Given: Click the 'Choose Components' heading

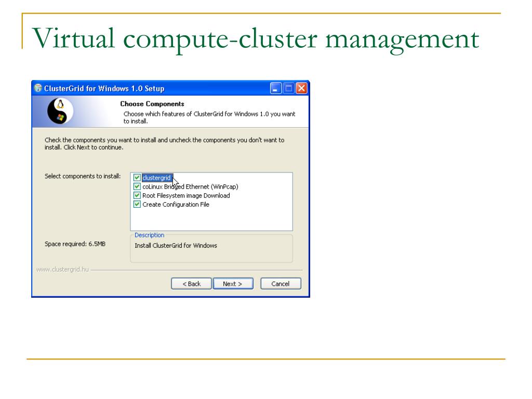Looking at the screenshot, I should [152, 104].
